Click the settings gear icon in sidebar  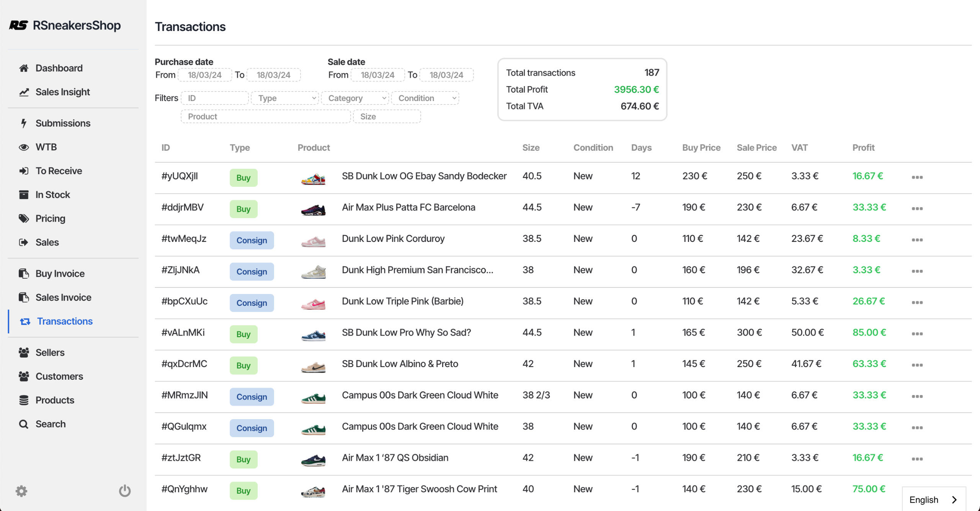click(x=21, y=491)
